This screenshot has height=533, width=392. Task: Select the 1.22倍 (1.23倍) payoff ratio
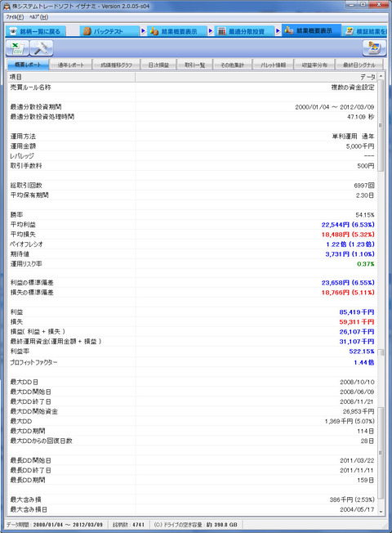(350, 244)
